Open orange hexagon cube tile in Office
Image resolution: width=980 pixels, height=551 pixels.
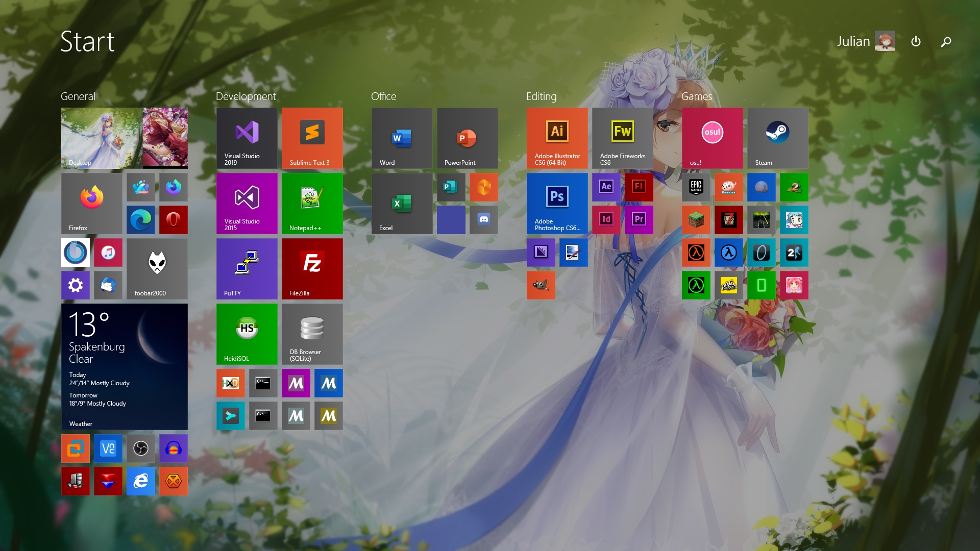(x=484, y=187)
